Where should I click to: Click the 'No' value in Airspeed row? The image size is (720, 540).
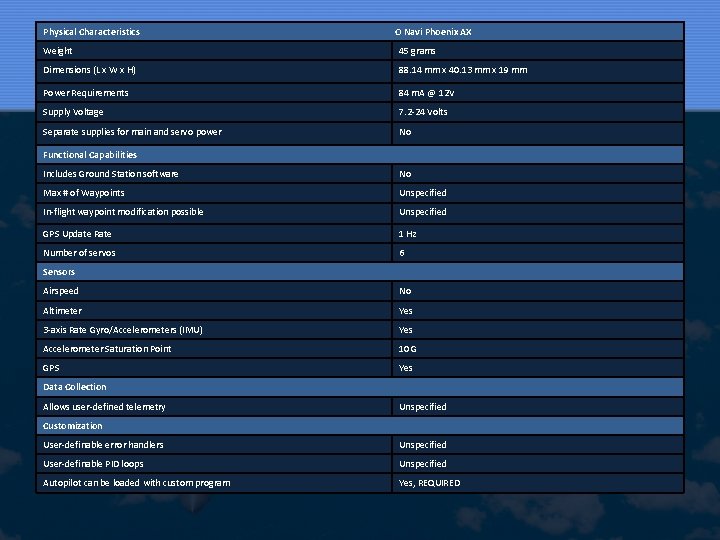405,291
